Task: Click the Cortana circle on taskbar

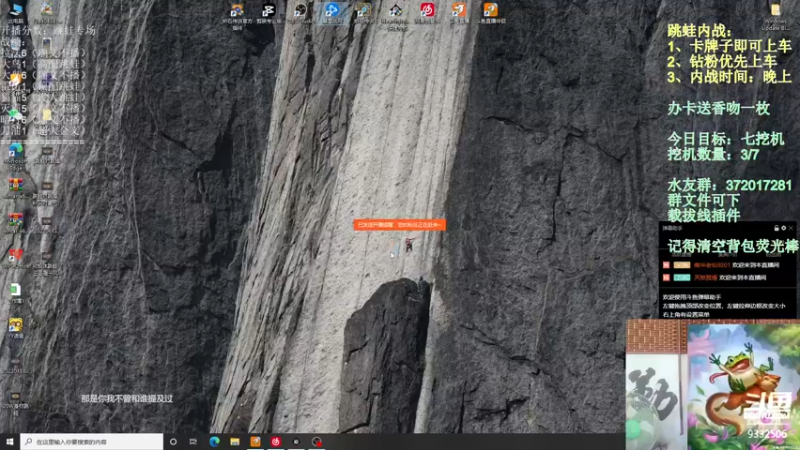Action: pos(173,441)
